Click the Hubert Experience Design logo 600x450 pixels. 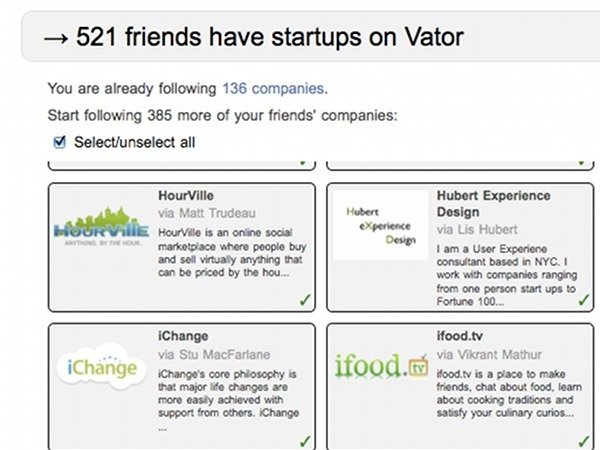[379, 226]
